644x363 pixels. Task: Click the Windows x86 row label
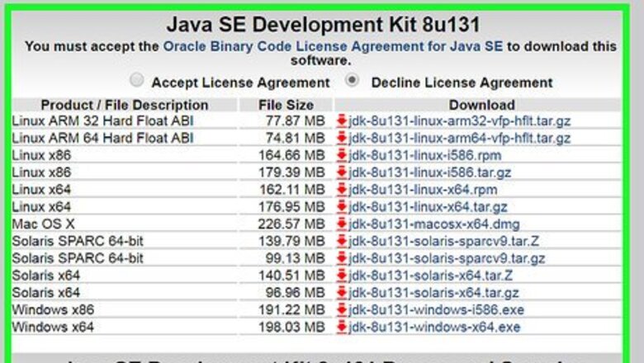[x=53, y=310]
